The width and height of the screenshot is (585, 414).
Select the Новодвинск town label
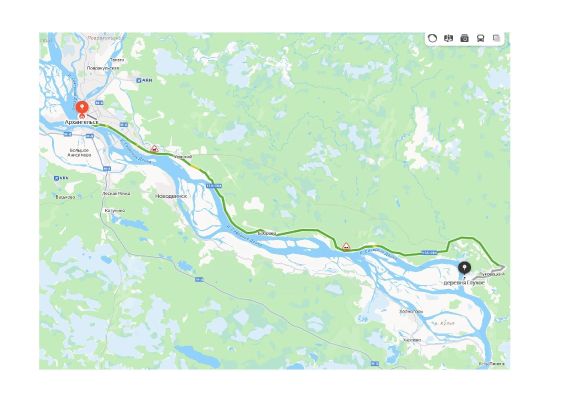pos(171,196)
